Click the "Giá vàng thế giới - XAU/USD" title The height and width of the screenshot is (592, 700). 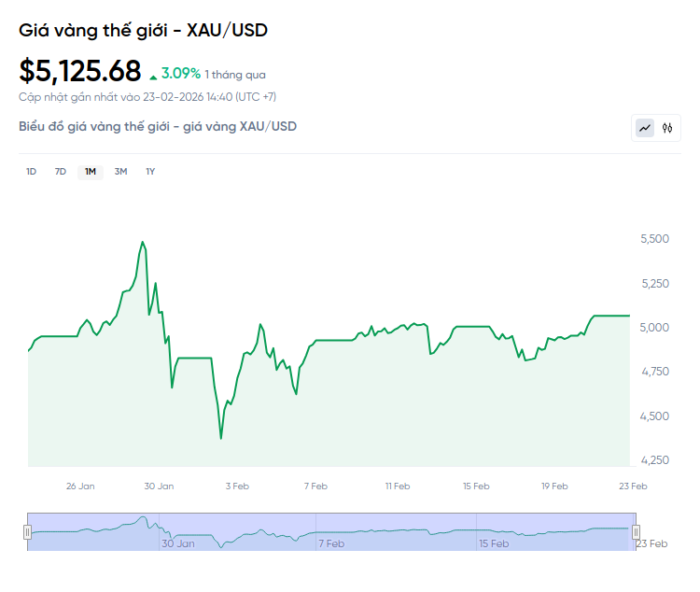pyautogui.click(x=143, y=31)
